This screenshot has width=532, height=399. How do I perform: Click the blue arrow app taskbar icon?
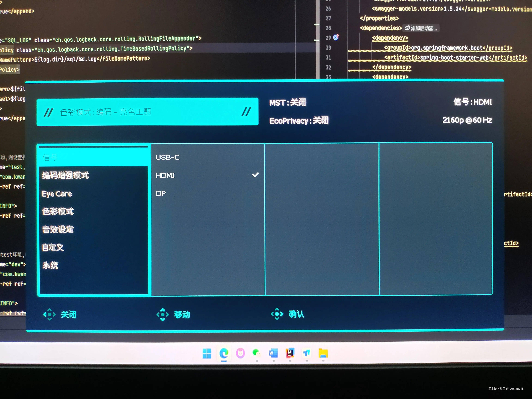(306, 353)
